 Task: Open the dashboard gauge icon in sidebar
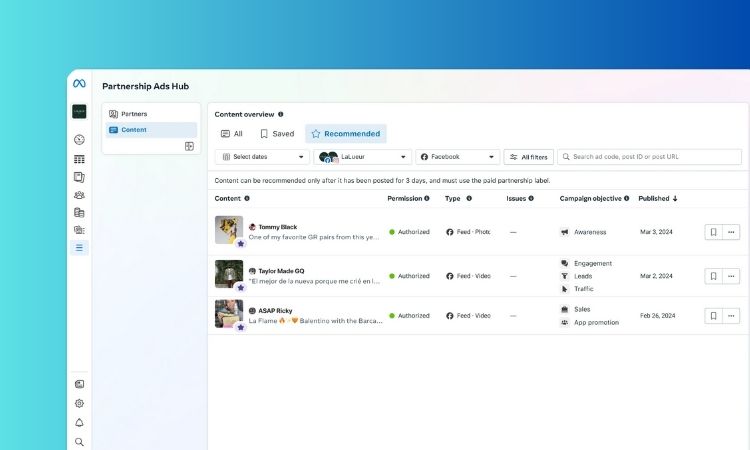[79, 140]
